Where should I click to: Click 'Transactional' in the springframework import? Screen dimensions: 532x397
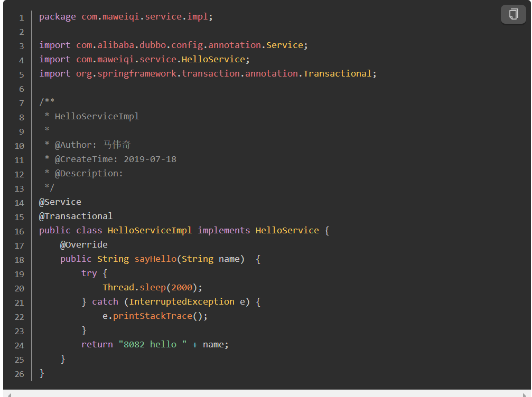337,73
